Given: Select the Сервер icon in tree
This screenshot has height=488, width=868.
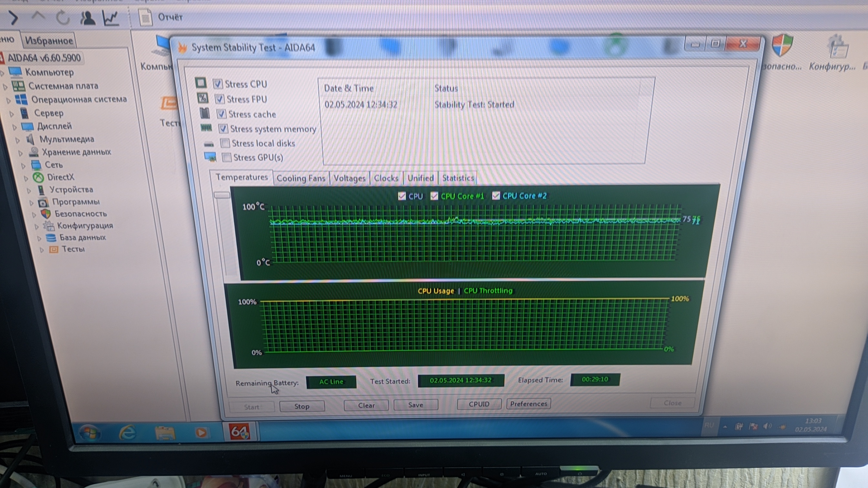Looking at the screenshot, I should click(24, 113).
